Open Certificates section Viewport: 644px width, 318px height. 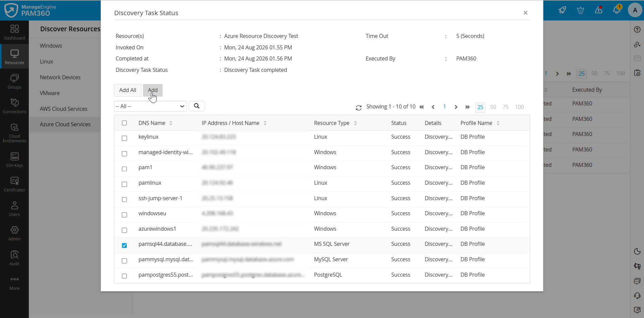point(14,184)
